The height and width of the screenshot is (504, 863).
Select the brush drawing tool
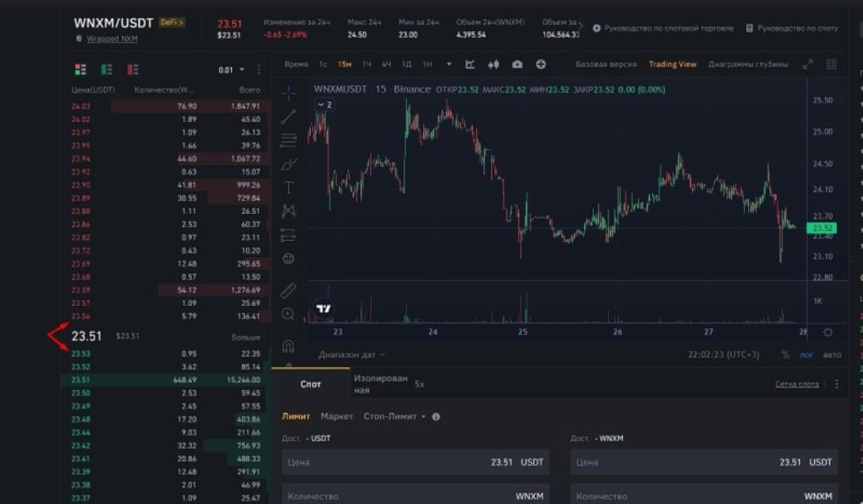click(288, 164)
